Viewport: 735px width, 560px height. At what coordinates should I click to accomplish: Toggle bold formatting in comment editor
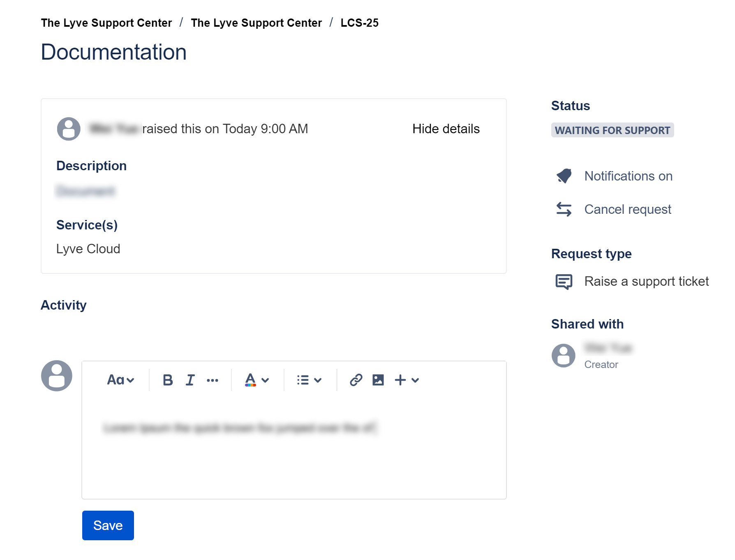tap(168, 380)
